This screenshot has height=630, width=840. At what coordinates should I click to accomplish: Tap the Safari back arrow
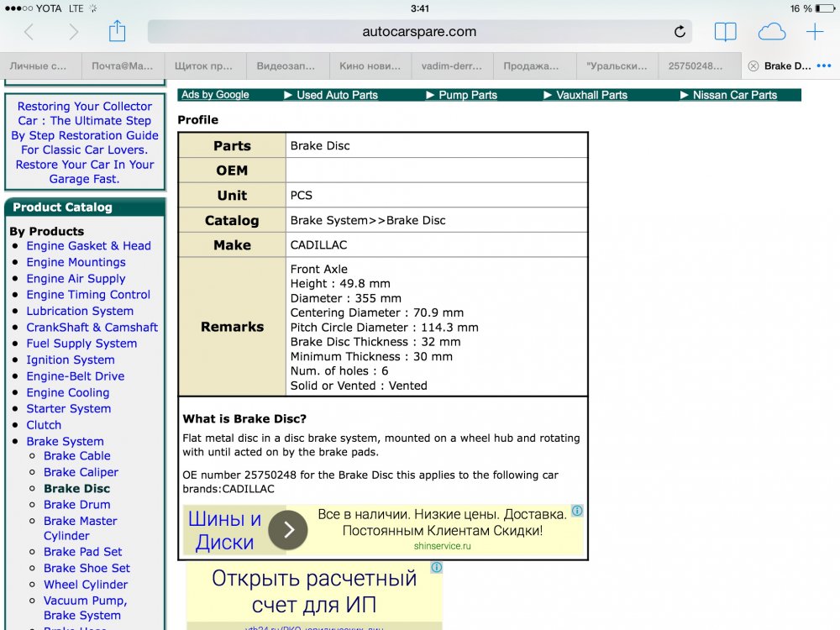pos(29,33)
